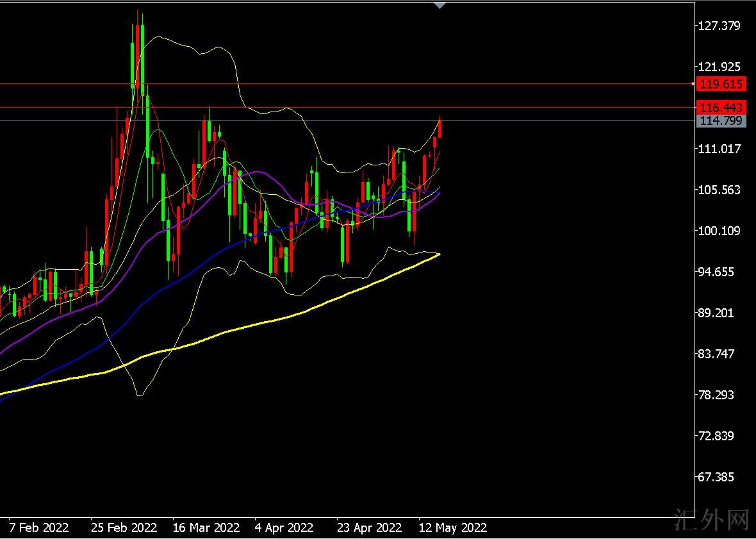
Task: Click the 100.109 price axis label
Action: point(721,231)
